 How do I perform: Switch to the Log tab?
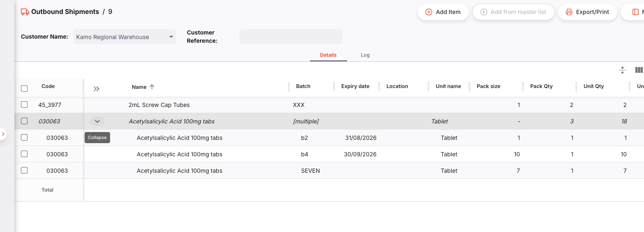pyautogui.click(x=365, y=55)
